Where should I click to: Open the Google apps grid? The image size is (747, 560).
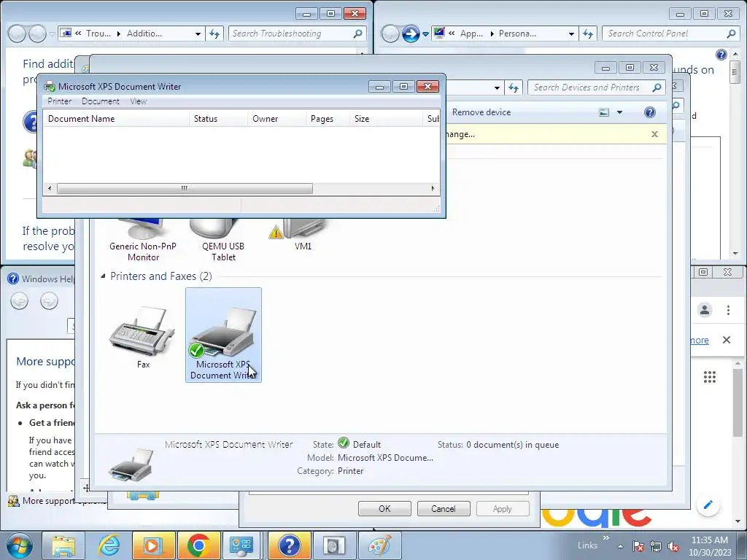pos(710,377)
